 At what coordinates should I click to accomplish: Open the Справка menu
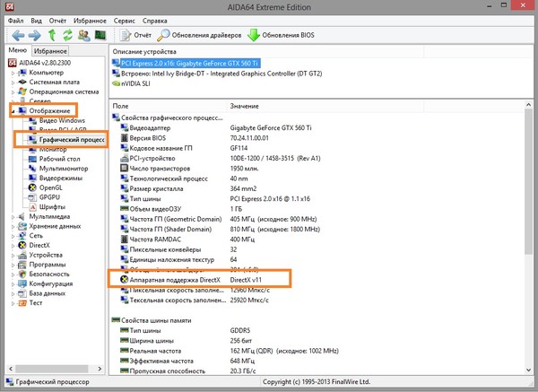click(155, 21)
